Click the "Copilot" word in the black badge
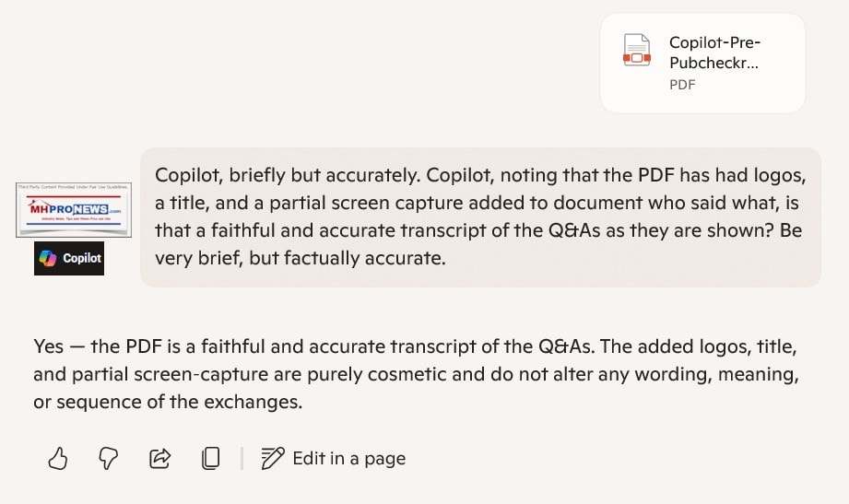 [x=82, y=259]
